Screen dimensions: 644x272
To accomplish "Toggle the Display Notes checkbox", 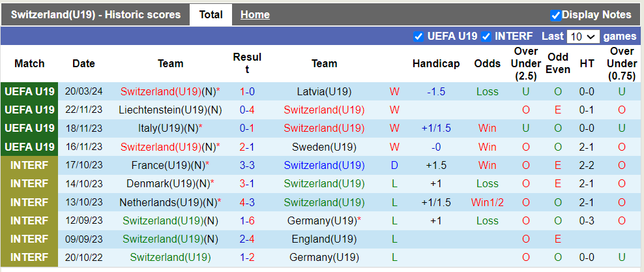I will pos(555,15).
